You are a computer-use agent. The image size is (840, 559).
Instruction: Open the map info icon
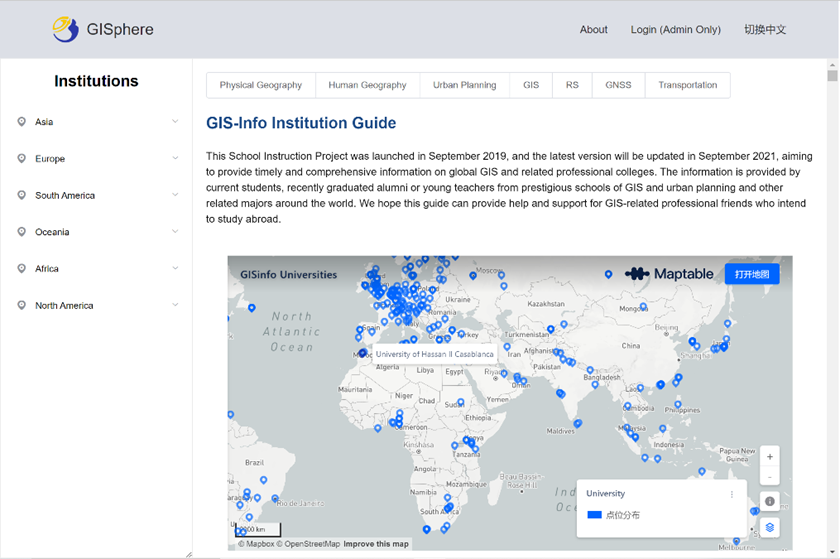click(769, 502)
